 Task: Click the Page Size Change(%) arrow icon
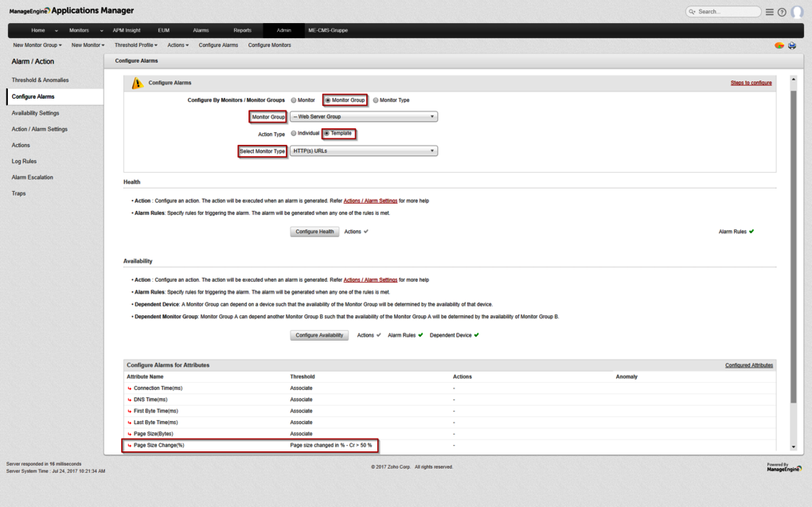tap(130, 446)
